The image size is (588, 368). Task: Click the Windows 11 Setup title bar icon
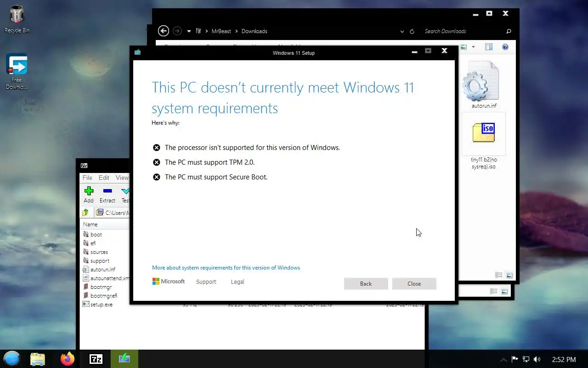coord(137,52)
